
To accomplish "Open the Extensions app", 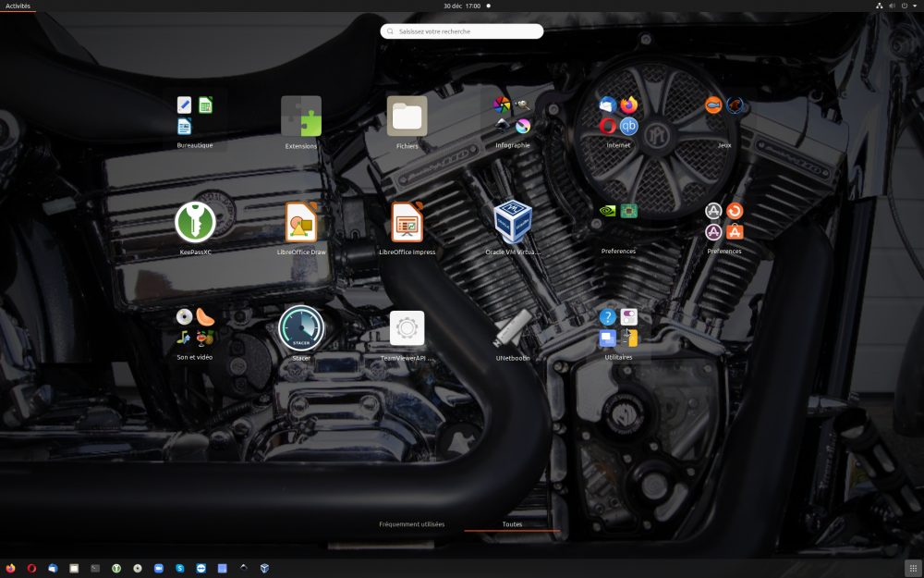I will (301, 117).
